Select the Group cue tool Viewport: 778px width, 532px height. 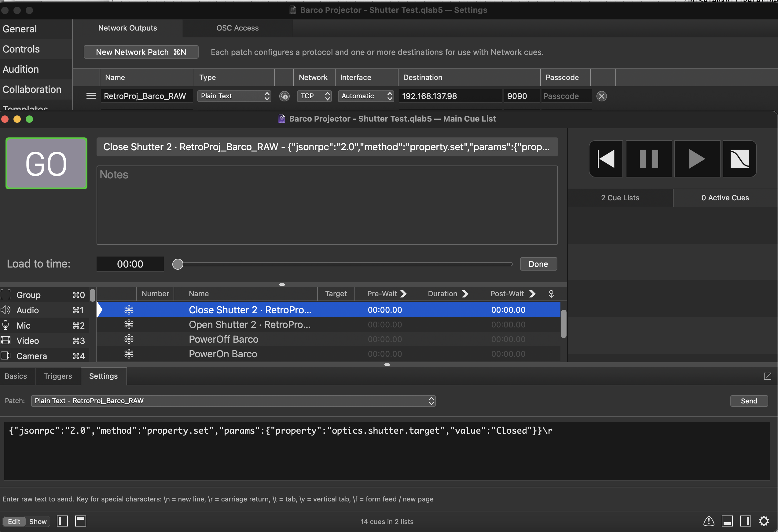(45, 295)
